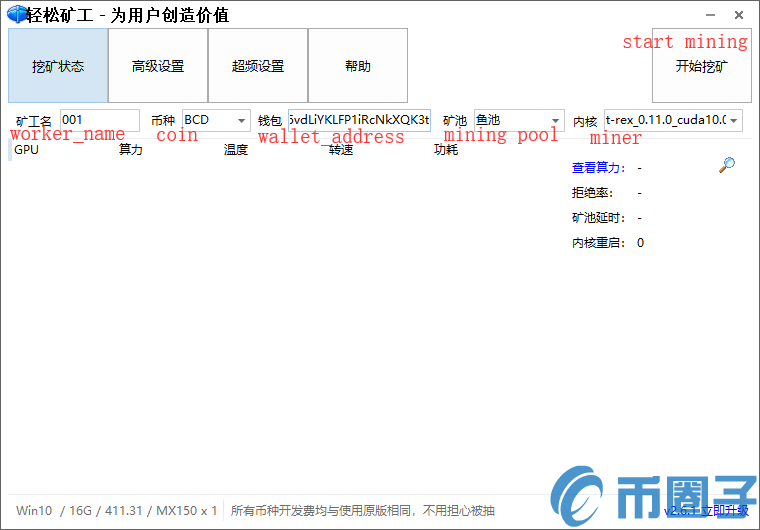Image resolution: width=760 pixels, height=530 pixels.
Task: Click the 算力 column header
Action: 131,150
